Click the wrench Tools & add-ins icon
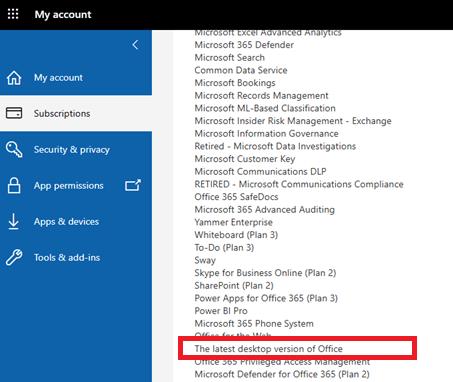The image size is (453, 382). pyautogui.click(x=14, y=257)
